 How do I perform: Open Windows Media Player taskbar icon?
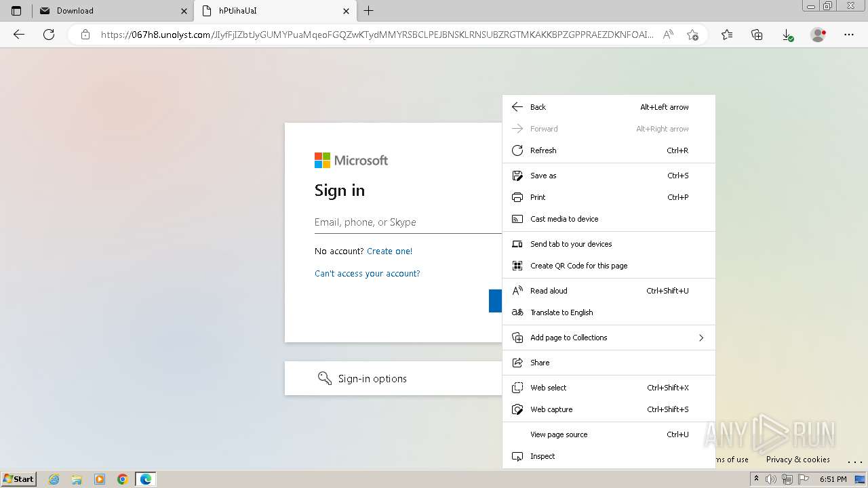click(x=100, y=479)
